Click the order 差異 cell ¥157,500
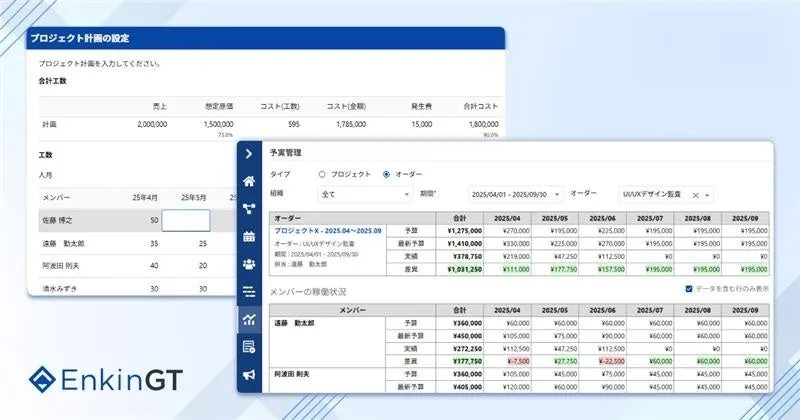 click(611, 269)
